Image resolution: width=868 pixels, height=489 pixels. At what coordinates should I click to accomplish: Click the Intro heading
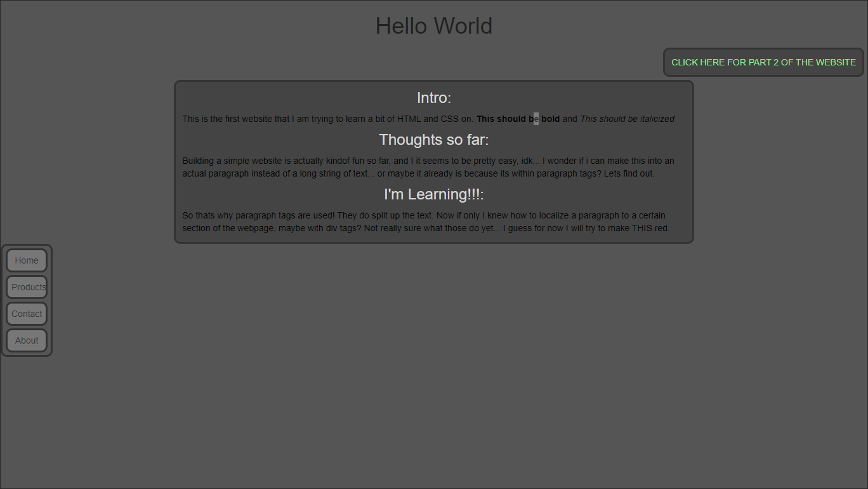pos(434,98)
